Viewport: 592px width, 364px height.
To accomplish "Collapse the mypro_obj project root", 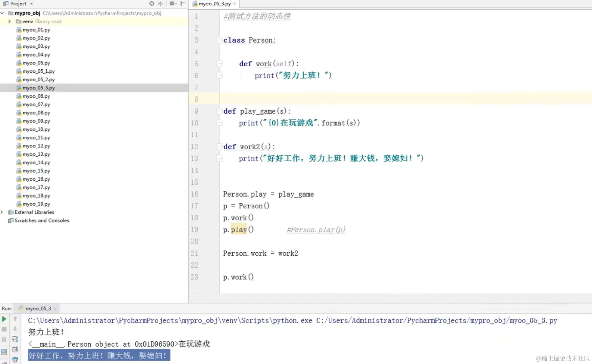I will [x=2, y=13].
